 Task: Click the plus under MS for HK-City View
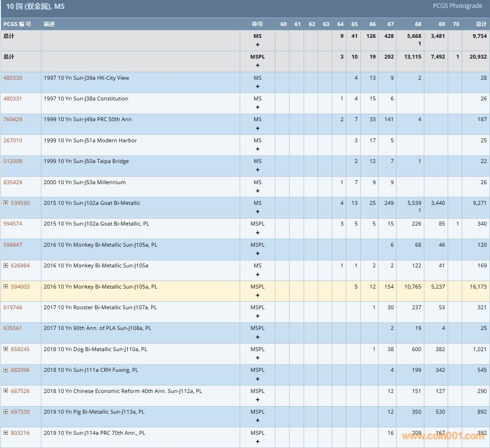coord(258,87)
